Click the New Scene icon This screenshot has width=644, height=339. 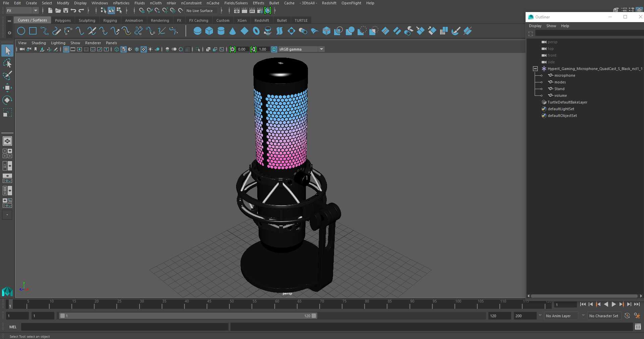(50, 11)
